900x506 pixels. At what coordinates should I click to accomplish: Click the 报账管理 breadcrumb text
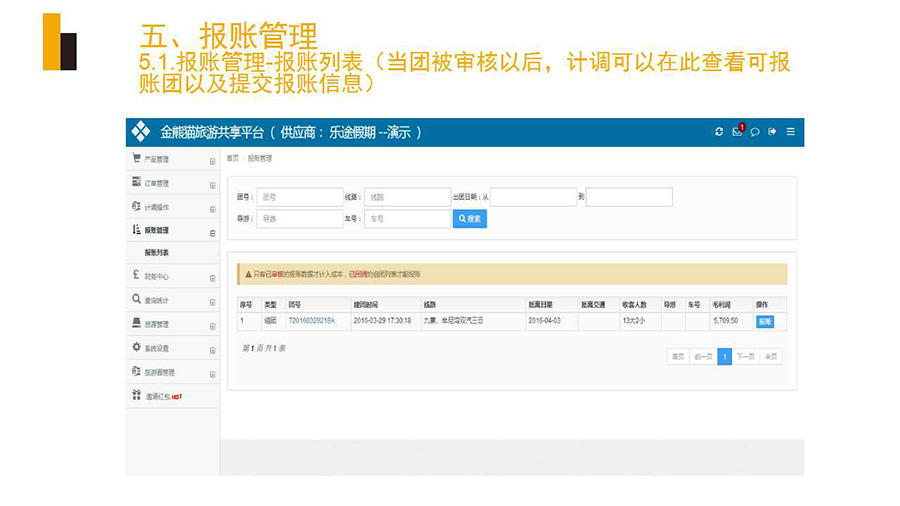coord(260,158)
